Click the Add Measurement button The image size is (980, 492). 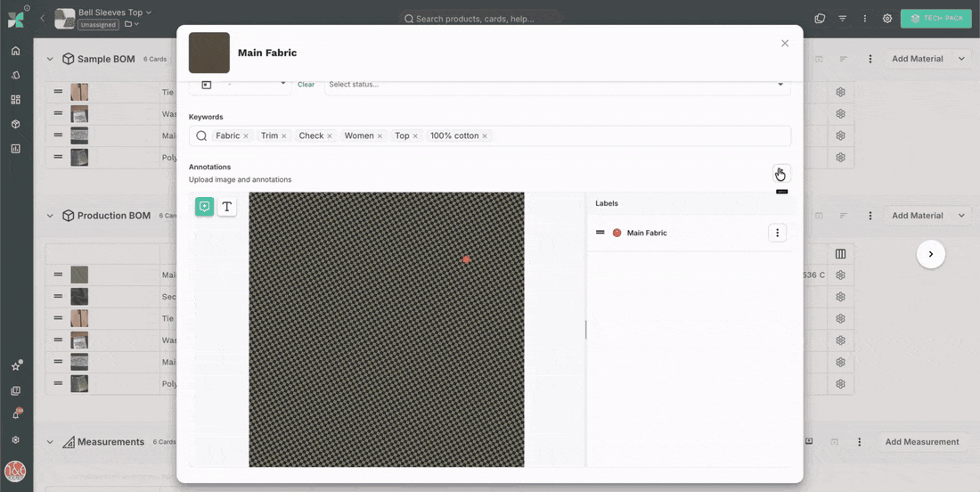(x=922, y=442)
